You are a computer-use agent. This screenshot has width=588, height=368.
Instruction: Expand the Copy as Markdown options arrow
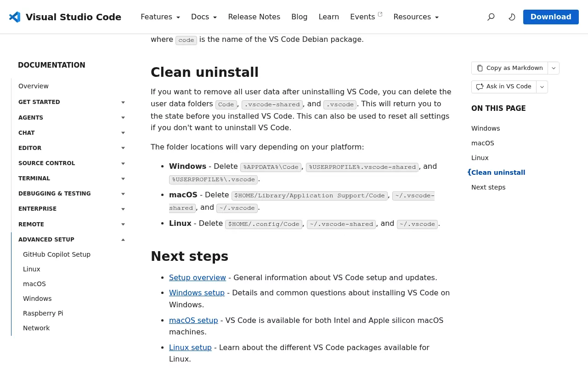[x=554, y=68]
